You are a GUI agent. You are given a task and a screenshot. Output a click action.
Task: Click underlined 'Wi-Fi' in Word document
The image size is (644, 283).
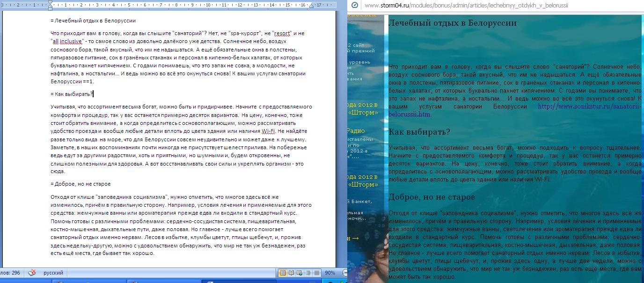[x=268, y=132]
